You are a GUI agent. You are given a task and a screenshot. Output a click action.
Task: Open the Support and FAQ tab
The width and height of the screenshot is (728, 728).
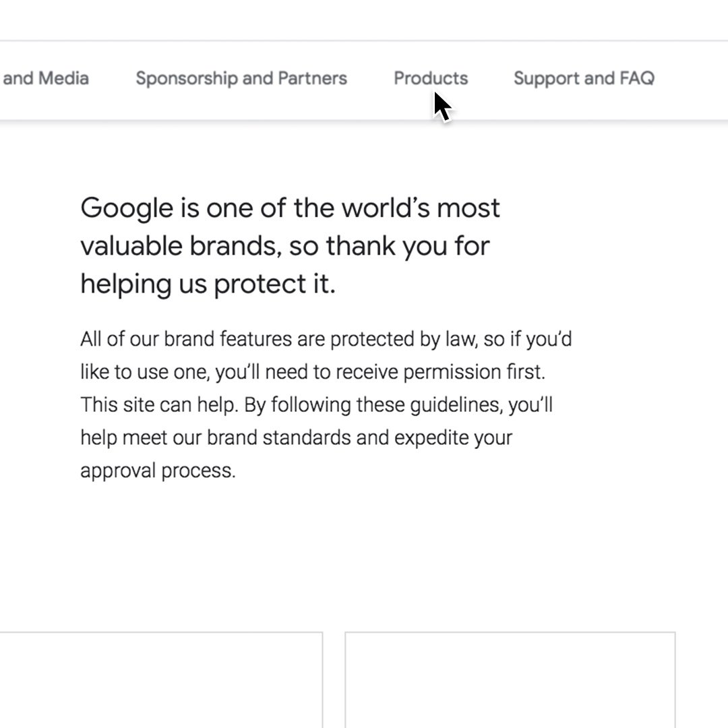[x=584, y=78]
